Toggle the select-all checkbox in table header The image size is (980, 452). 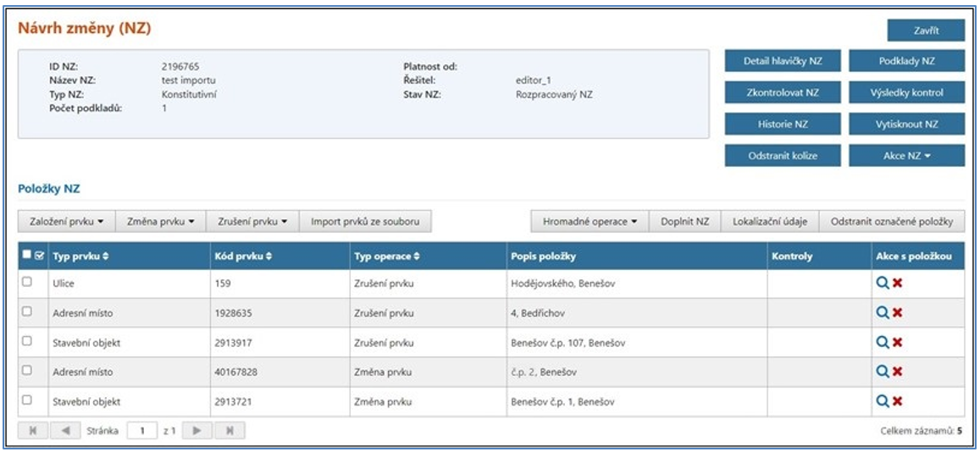coord(27,256)
